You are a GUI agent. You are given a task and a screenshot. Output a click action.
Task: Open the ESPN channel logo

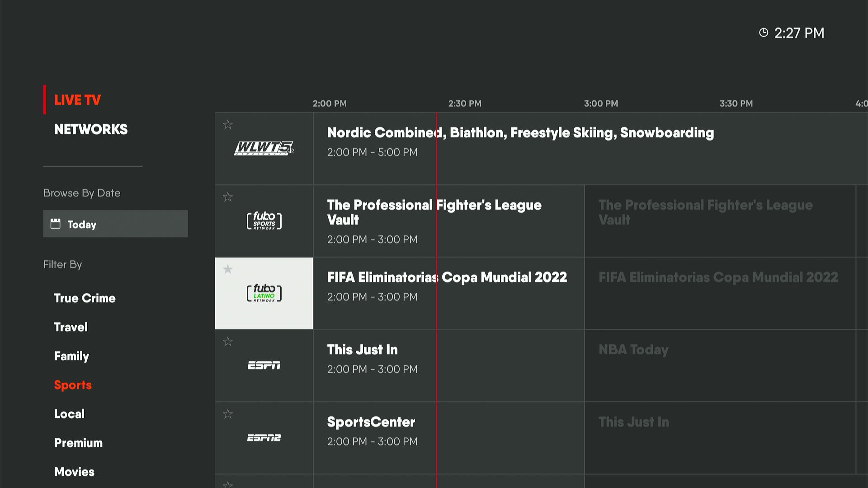click(x=264, y=365)
